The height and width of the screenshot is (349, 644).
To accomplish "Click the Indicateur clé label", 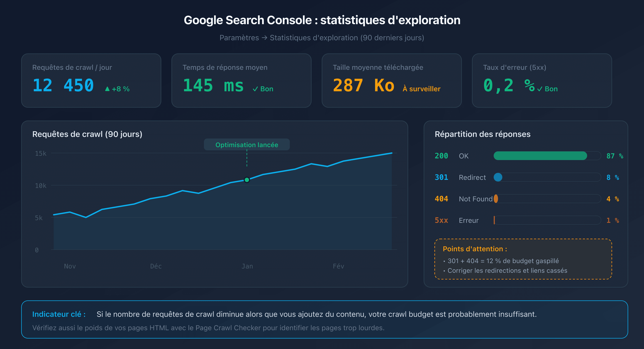I will point(59,314).
